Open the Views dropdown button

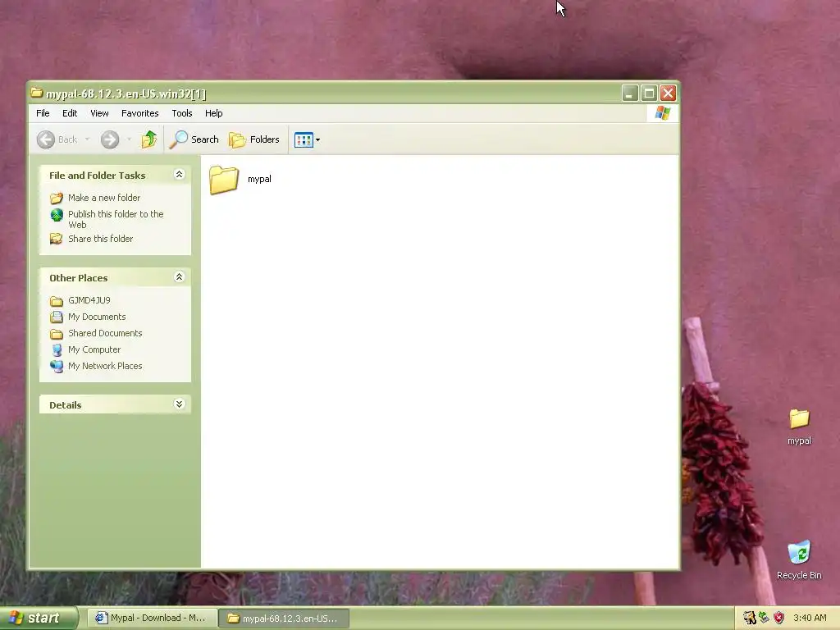click(x=307, y=139)
